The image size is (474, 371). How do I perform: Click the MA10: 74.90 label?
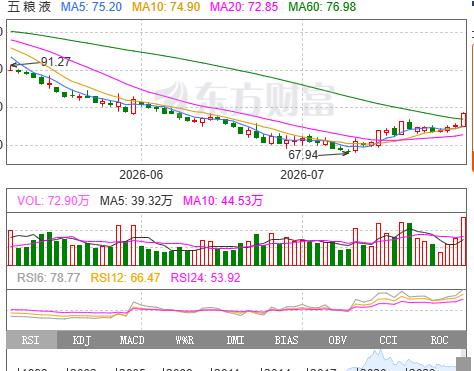coord(166,7)
